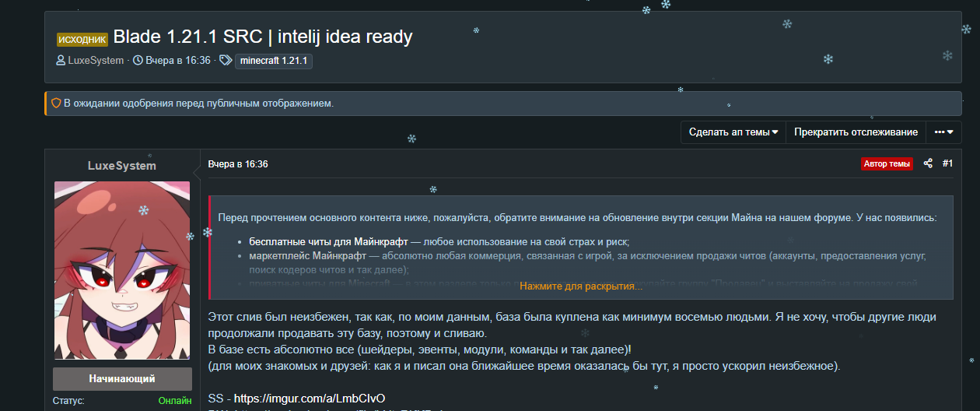This screenshot has width=980, height=411.
Task: Open Сделать ап темы dropdown
Action: [x=733, y=132]
